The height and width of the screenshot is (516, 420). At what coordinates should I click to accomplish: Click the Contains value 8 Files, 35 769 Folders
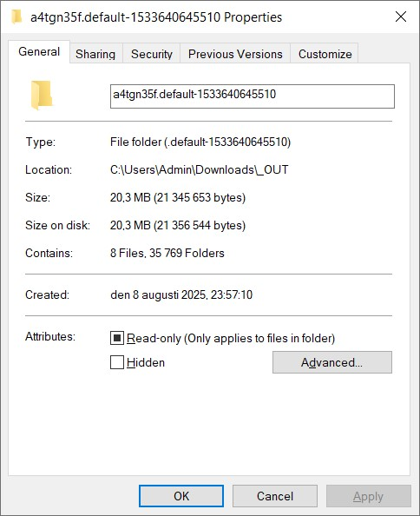(167, 253)
